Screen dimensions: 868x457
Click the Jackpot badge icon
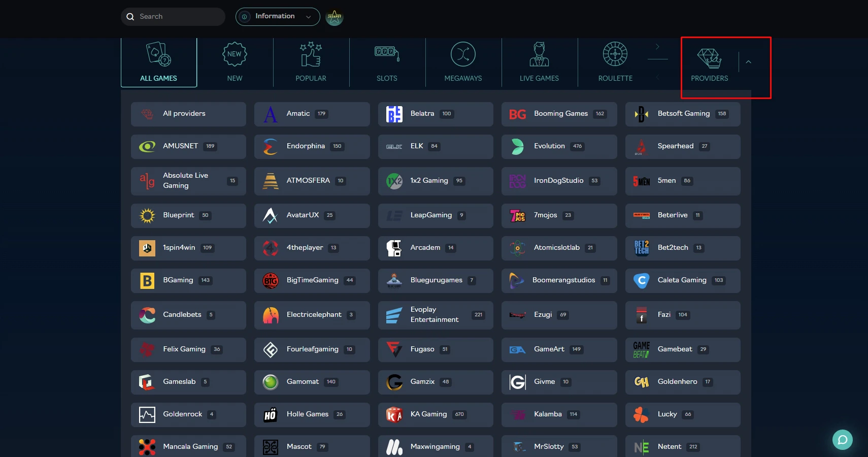(335, 17)
